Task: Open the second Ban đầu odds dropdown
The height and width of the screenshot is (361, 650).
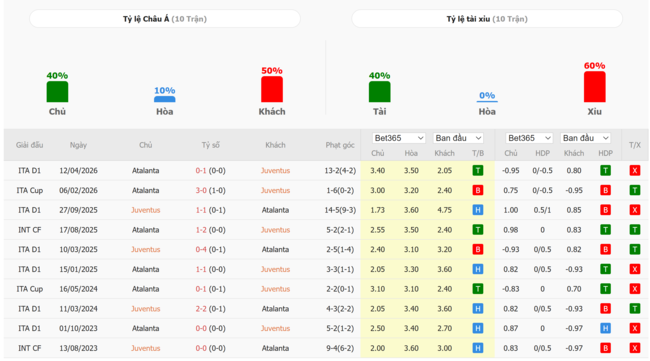Action: click(585, 138)
